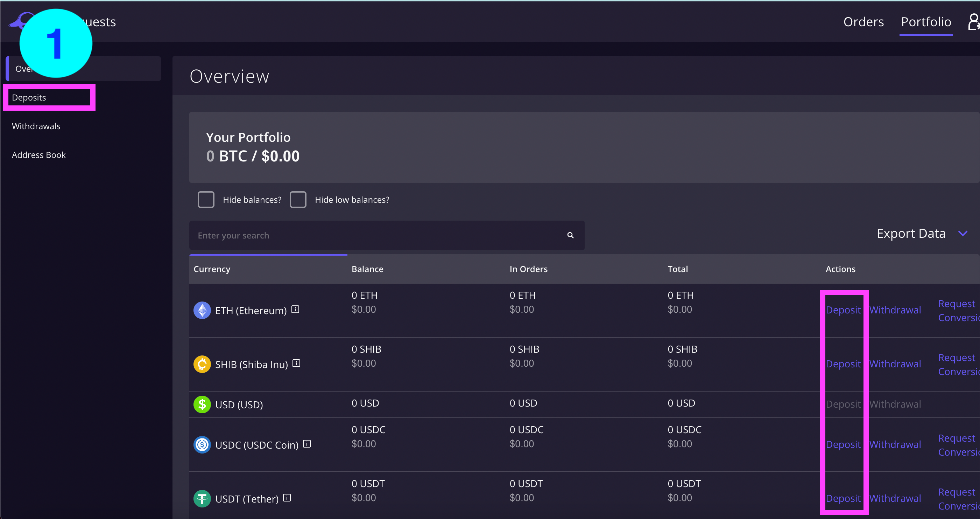Open info icon next to ETH (Ethereum)
This screenshot has width=980, height=519.
coord(295,309)
